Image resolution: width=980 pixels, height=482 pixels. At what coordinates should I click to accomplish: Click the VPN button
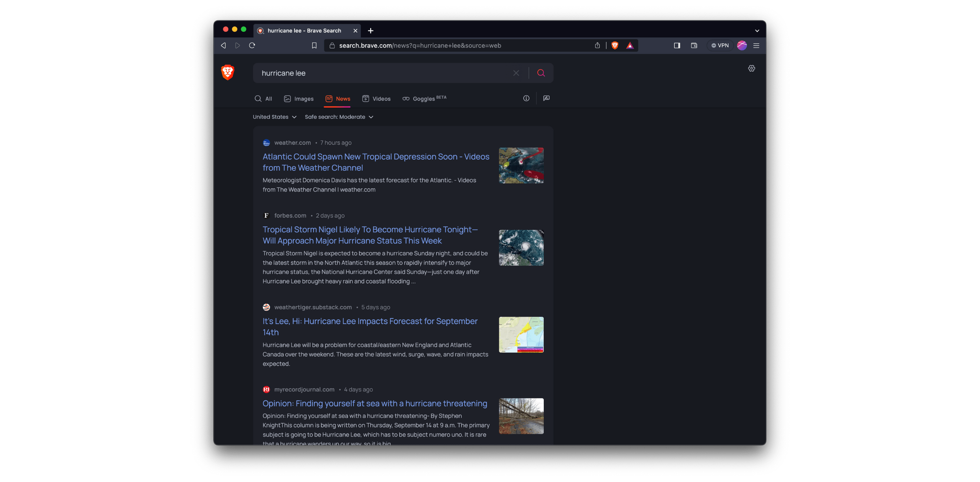click(720, 46)
